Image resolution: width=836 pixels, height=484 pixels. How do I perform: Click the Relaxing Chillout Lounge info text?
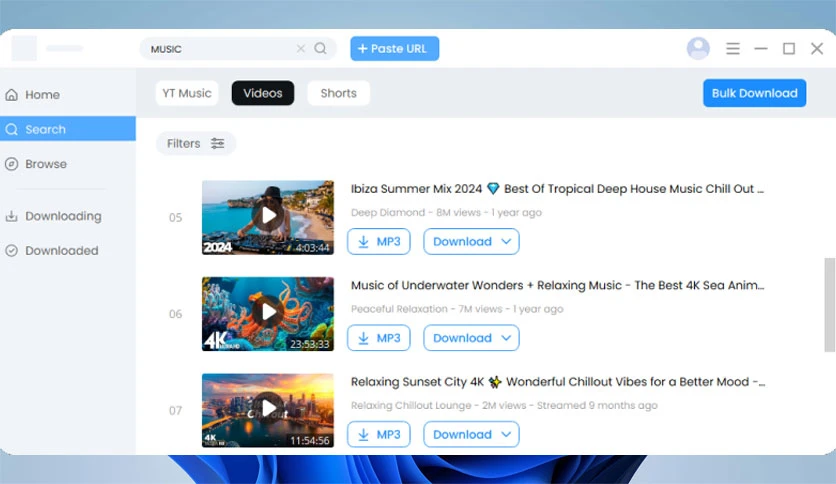click(504, 406)
